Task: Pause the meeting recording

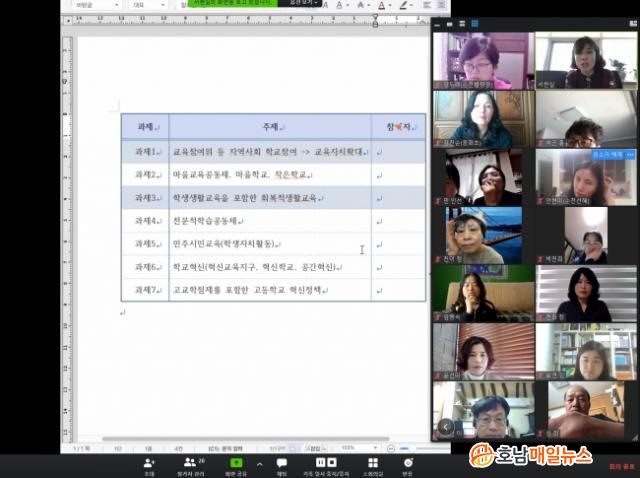Action: click(x=319, y=463)
